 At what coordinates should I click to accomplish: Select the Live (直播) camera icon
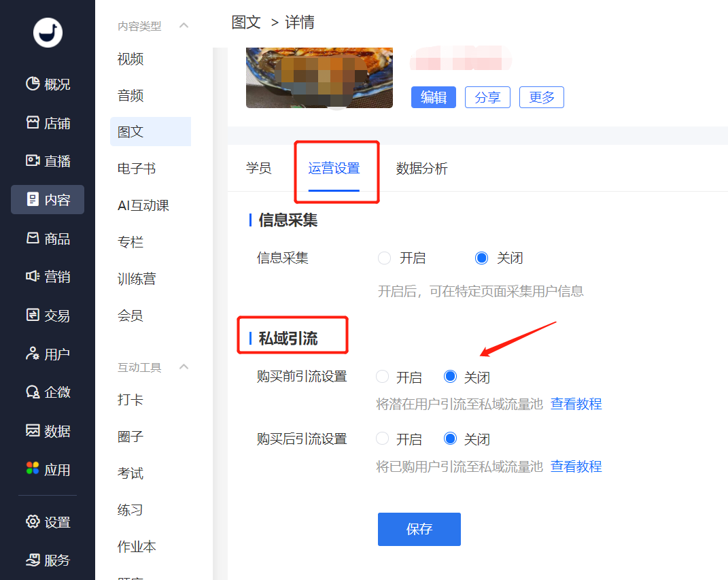pos(33,161)
